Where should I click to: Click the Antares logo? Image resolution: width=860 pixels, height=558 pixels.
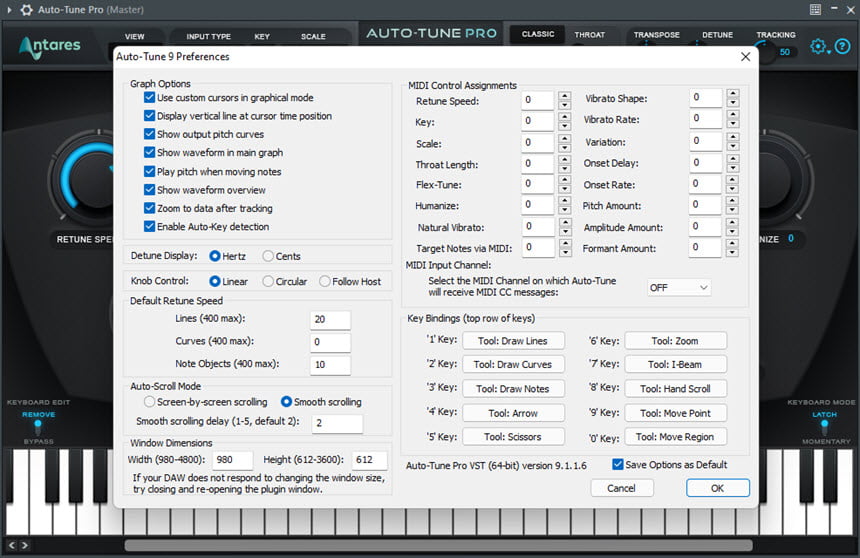click(50, 47)
